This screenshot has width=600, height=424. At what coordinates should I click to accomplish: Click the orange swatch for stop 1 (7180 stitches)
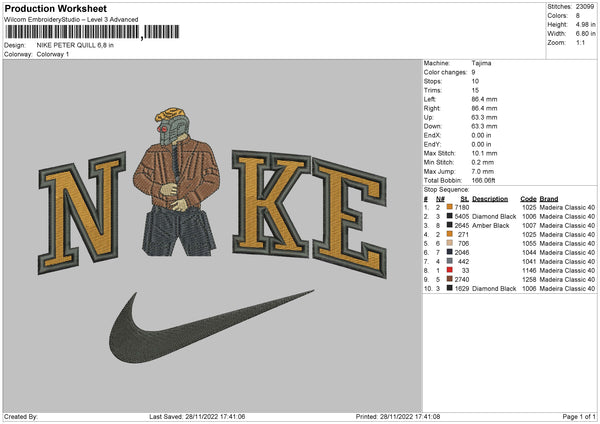pyautogui.click(x=450, y=207)
